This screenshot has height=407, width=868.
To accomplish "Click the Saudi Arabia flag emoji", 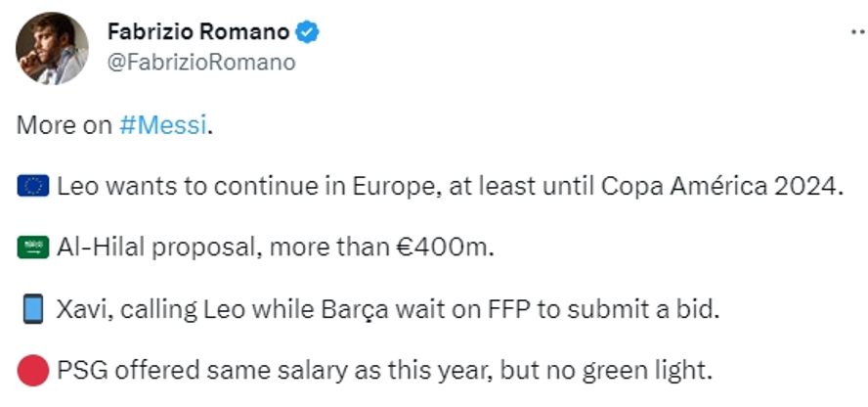I will click(x=33, y=249).
